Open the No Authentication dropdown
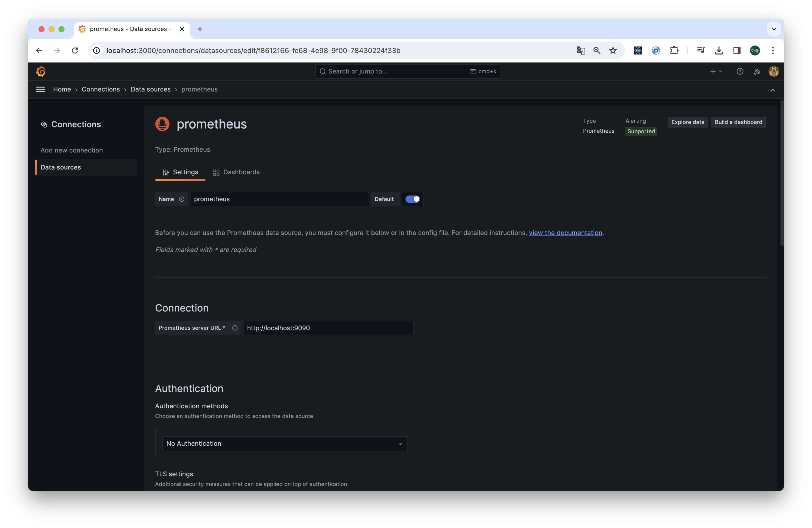The height and width of the screenshot is (528, 812). pyautogui.click(x=284, y=443)
